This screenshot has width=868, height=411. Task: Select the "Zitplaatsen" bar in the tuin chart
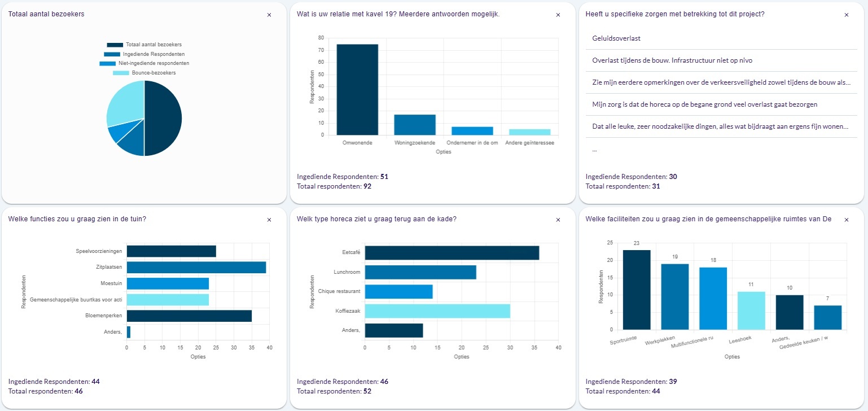[196, 267]
